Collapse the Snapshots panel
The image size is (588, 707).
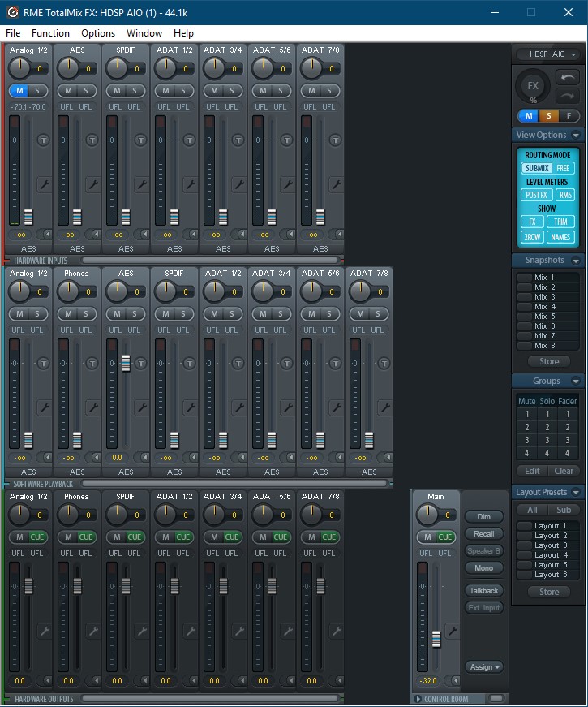(x=575, y=261)
